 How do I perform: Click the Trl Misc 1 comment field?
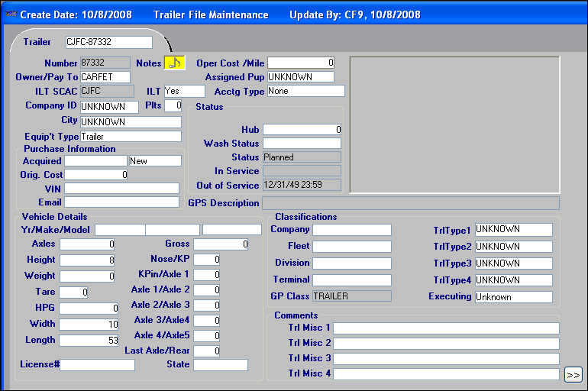coord(446,328)
